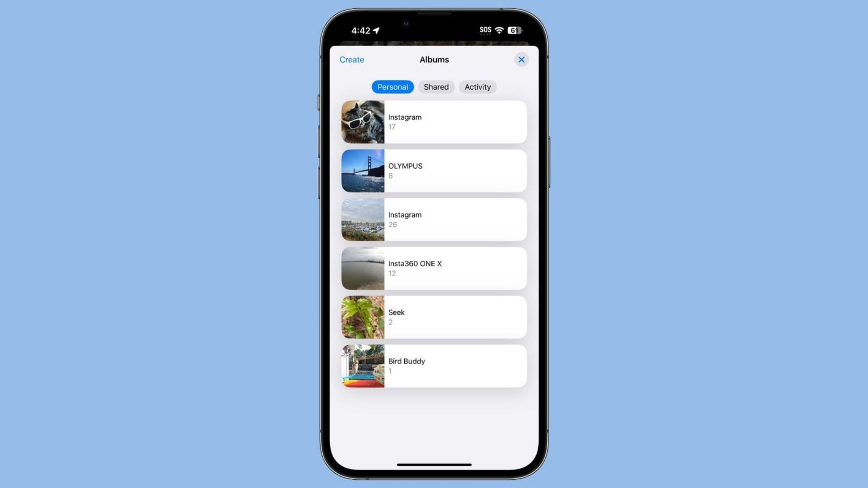The height and width of the screenshot is (488, 868).
Task: Tap the Create button
Action: pyautogui.click(x=351, y=59)
